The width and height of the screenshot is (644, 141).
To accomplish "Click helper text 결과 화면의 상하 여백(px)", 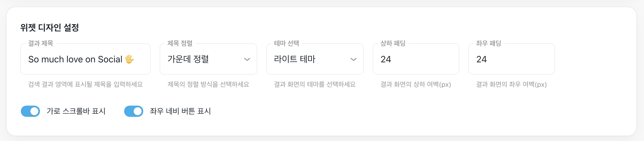I will pos(415,84).
